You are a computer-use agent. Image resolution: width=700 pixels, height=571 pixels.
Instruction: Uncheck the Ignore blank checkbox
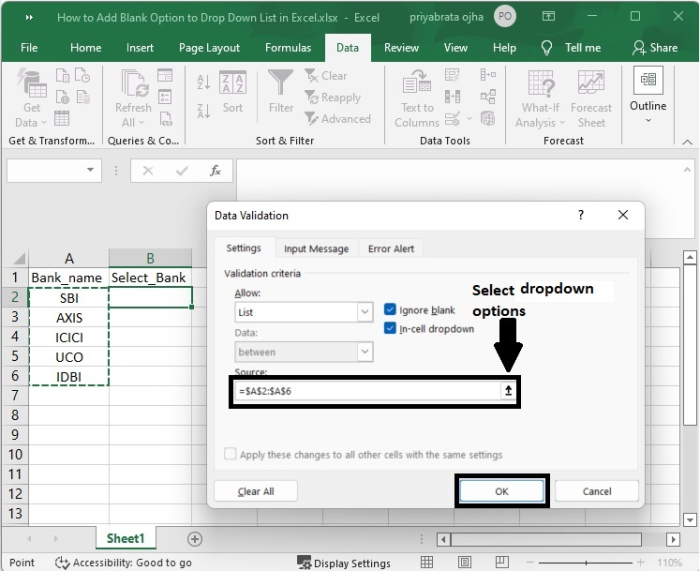tap(390, 310)
